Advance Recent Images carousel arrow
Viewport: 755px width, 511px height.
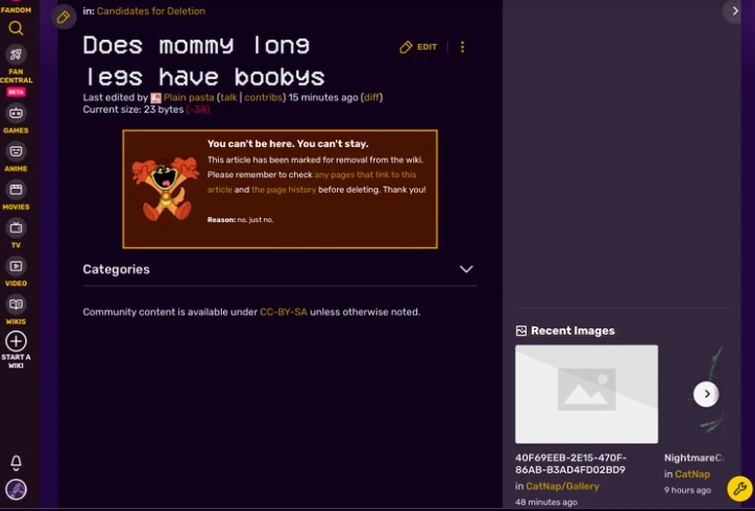[706, 394]
